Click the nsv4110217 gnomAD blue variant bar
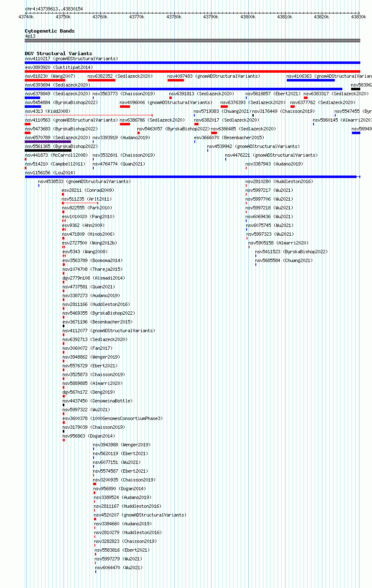 (x=192, y=63)
